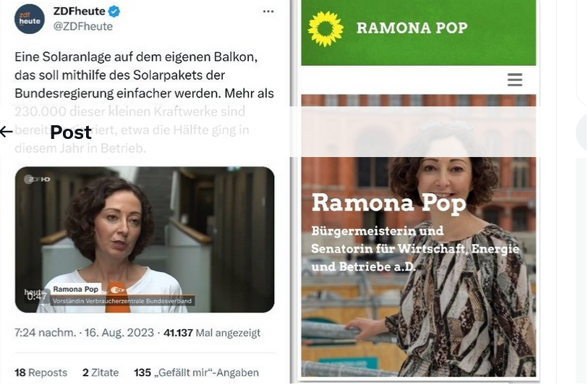Click the RAMONA POP header title

pos(412,27)
